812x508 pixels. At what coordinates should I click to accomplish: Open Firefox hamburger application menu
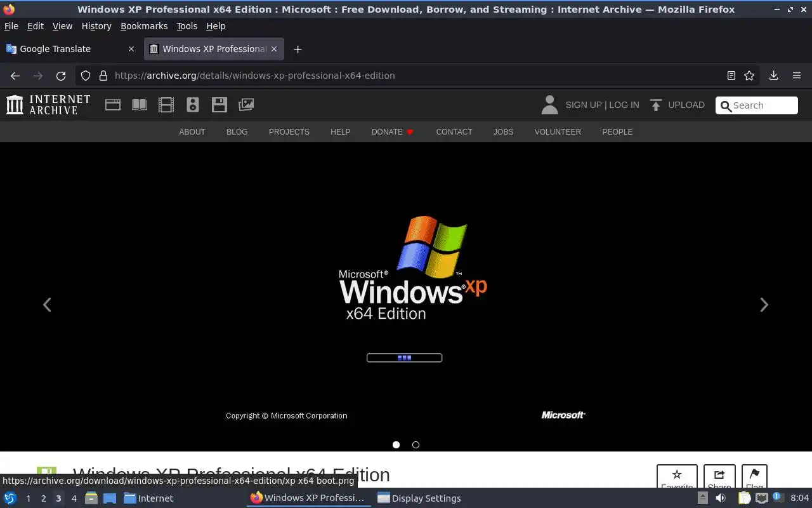coord(797,76)
